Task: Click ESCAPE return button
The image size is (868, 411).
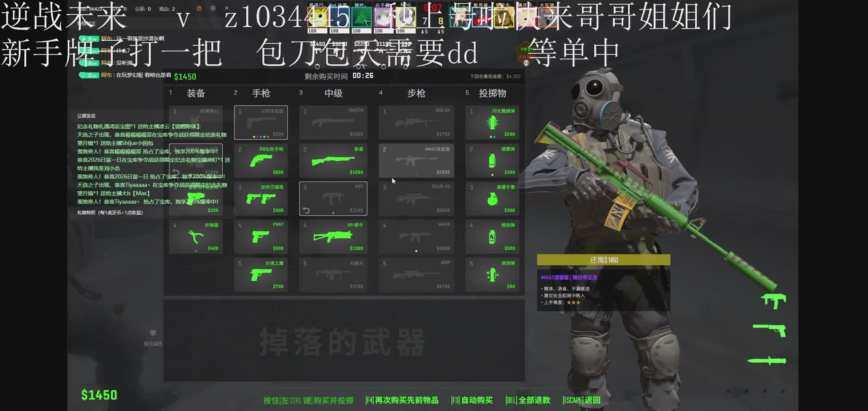Action: click(x=581, y=400)
